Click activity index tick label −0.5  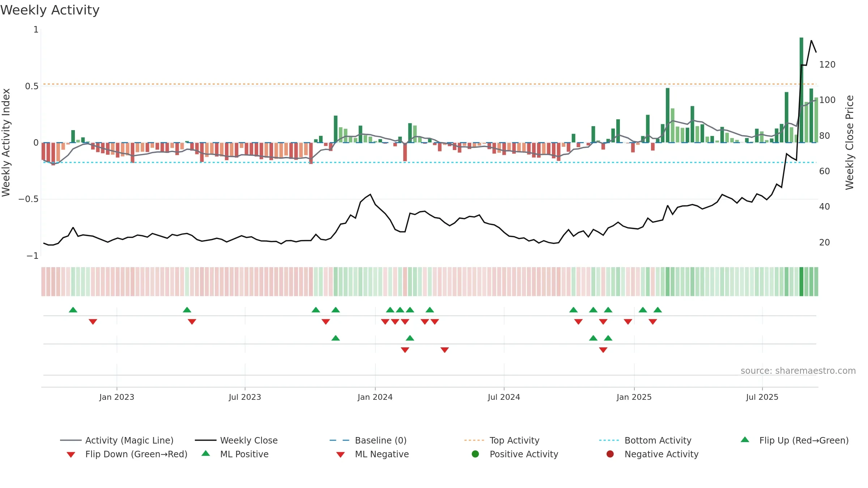coord(28,199)
